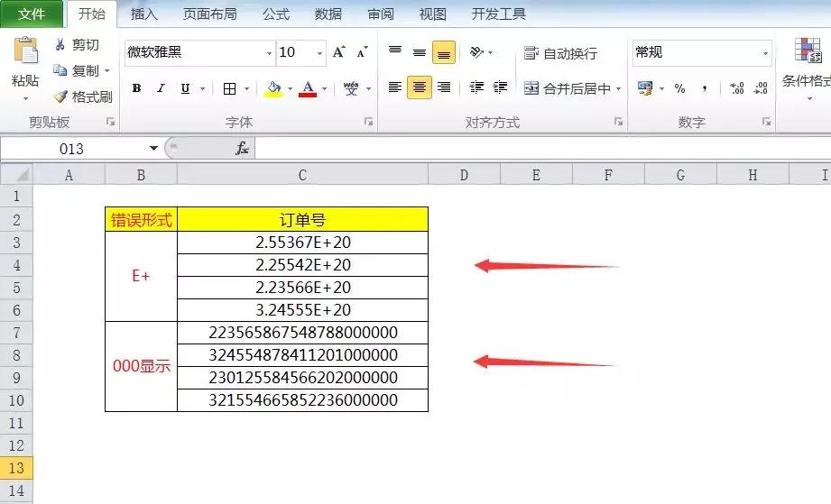Select cell 321554665852236000000
The width and height of the screenshot is (831, 504).
[302, 400]
